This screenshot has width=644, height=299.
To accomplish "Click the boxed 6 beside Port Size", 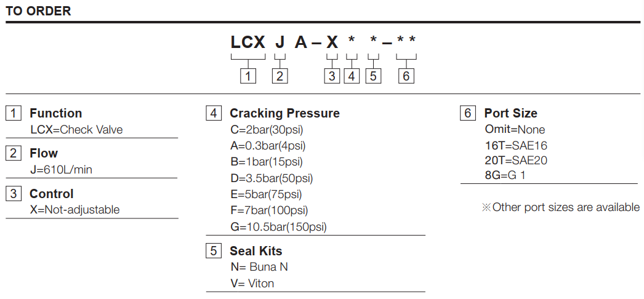I will tap(467, 113).
